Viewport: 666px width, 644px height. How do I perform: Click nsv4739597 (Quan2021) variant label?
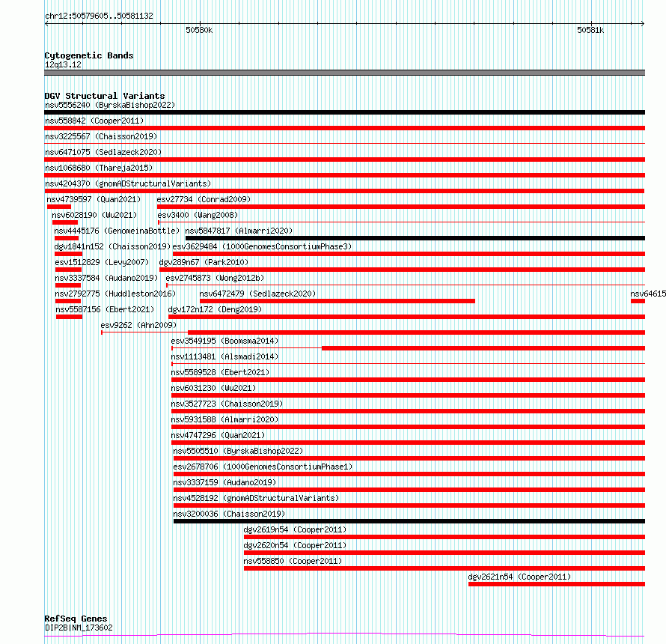(94, 199)
